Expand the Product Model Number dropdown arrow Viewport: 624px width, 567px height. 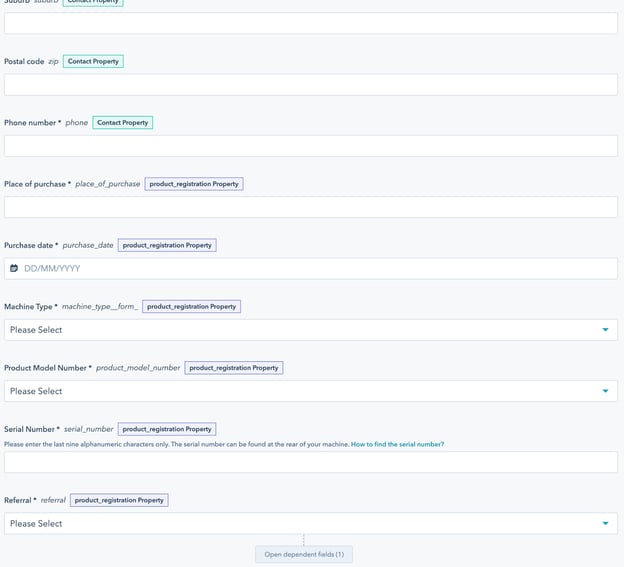605,391
